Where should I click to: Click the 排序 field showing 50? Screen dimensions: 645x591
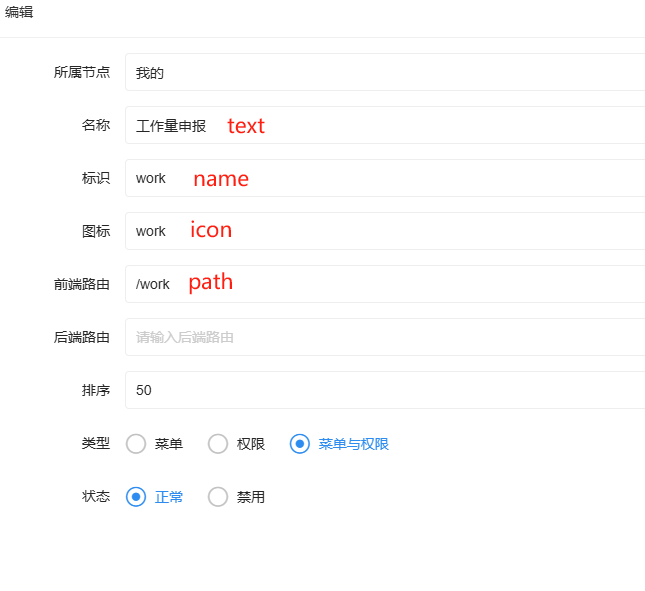[x=385, y=390]
